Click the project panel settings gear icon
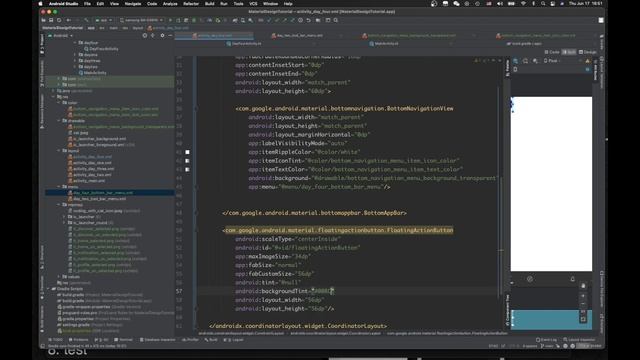The height and width of the screenshot is (360, 640). coord(162,36)
